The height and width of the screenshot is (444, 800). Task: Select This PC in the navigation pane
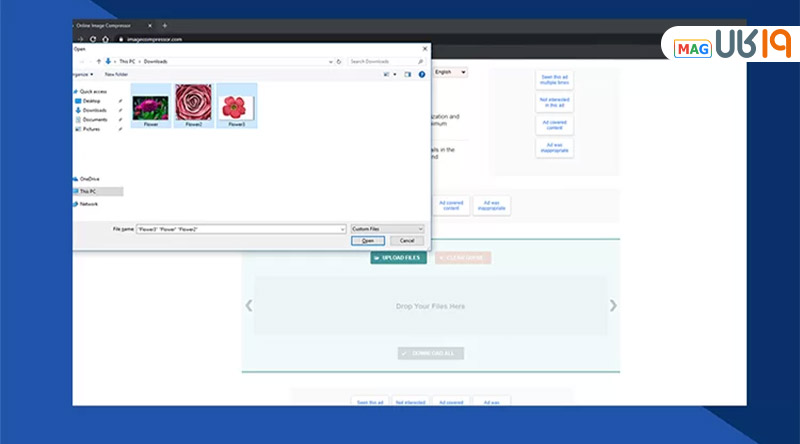[x=88, y=191]
